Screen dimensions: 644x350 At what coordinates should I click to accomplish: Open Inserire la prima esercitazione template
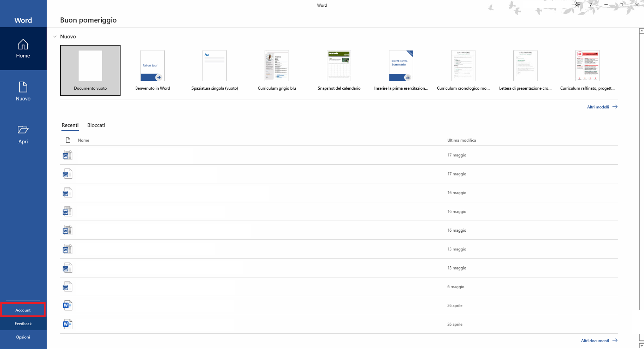pos(401,70)
